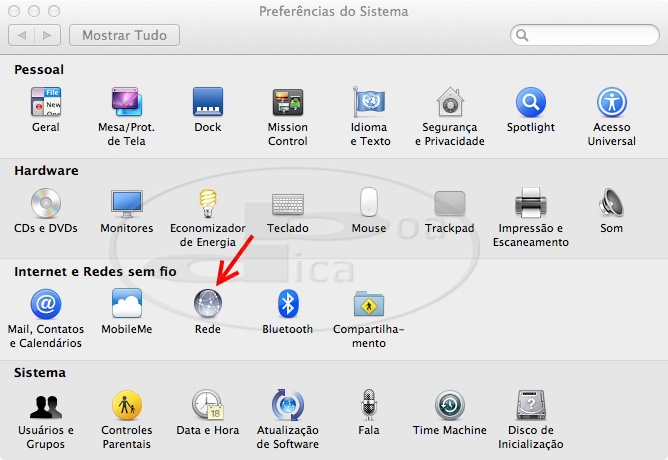The width and height of the screenshot is (668, 460).
Task: Open Mail, Contatos e Calendários pane
Action: tap(46, 304)
